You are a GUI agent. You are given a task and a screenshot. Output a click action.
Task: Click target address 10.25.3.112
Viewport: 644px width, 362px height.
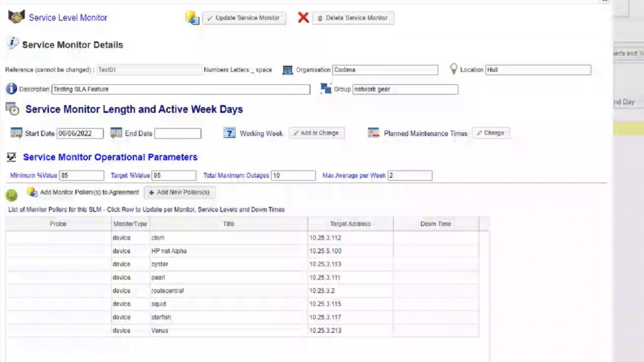pyautogui.click(x=325, y=238)
